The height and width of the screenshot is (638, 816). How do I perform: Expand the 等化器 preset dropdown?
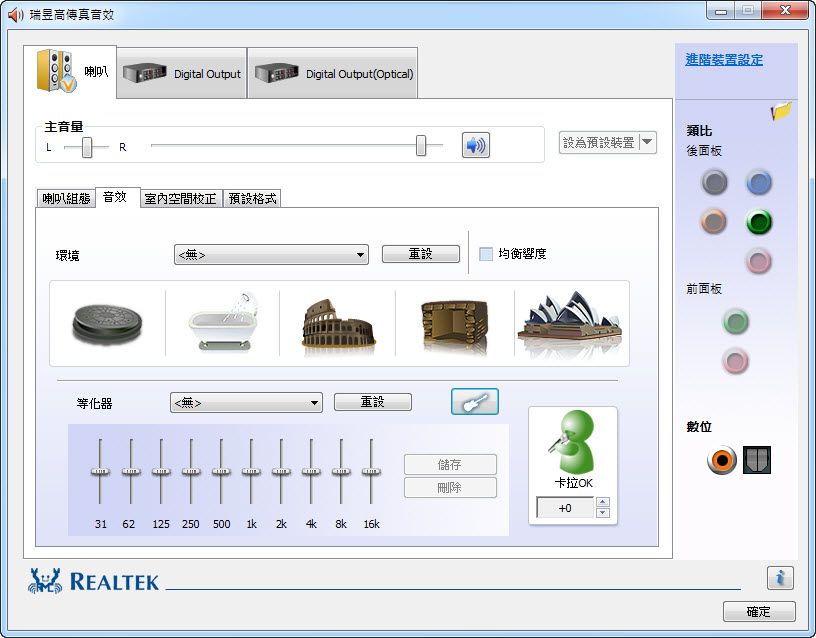coord(246,402)
